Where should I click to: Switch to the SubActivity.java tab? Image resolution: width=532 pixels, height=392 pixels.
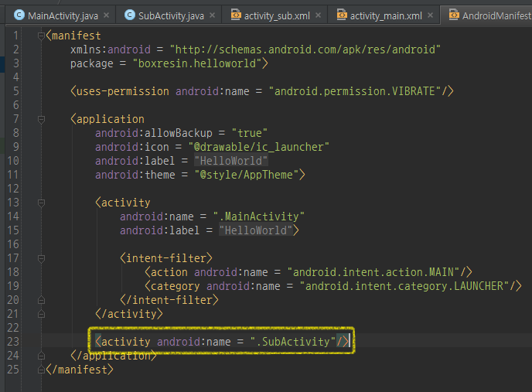click(x=169, y=15)
